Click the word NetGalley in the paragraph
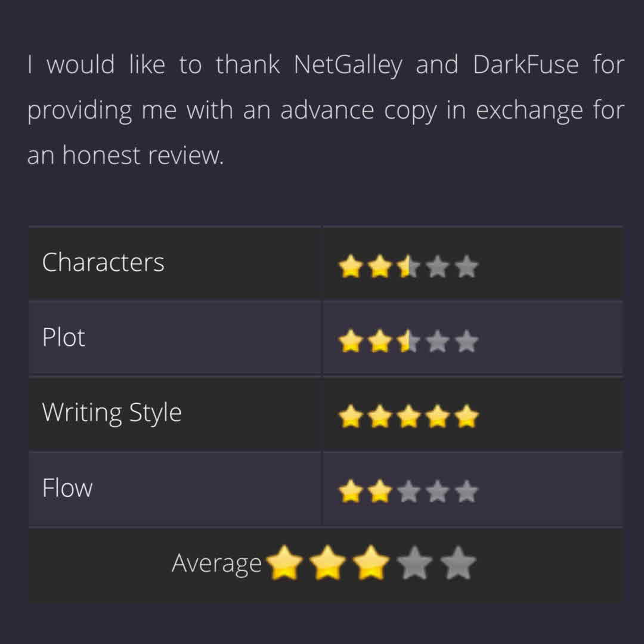Image resolution: width=644 pixels, height=644 pixels. tap(348, 65)
